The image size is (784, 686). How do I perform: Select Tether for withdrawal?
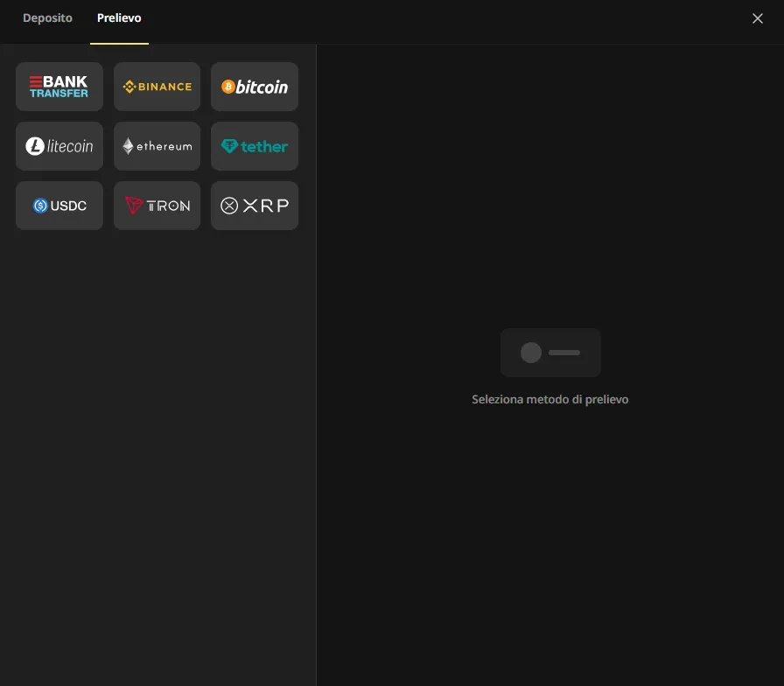pos(255,146)
